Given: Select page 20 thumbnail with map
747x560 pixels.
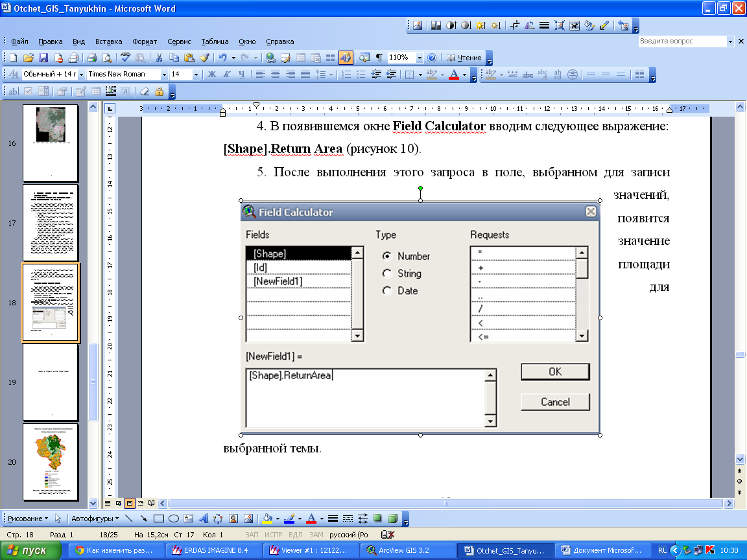Looking at the screenshot, I should click(51, 462).
